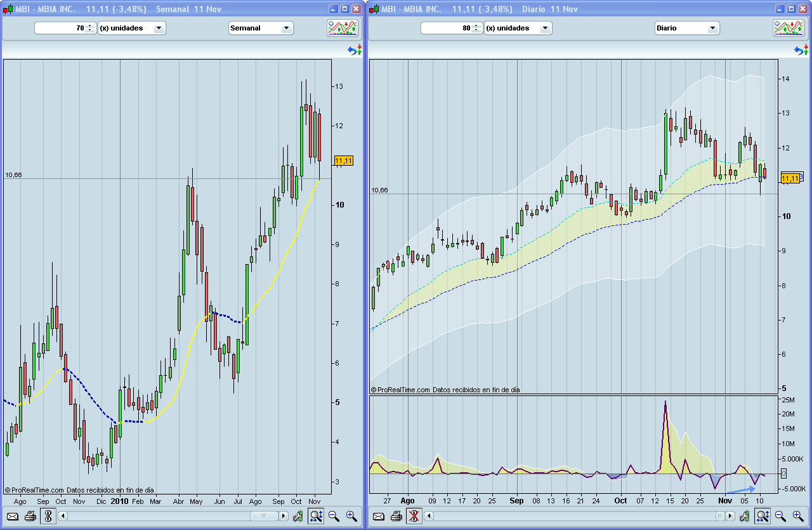Open the Diario timeframe dropdown
812x530 pixels.
[x=687, y=28]
